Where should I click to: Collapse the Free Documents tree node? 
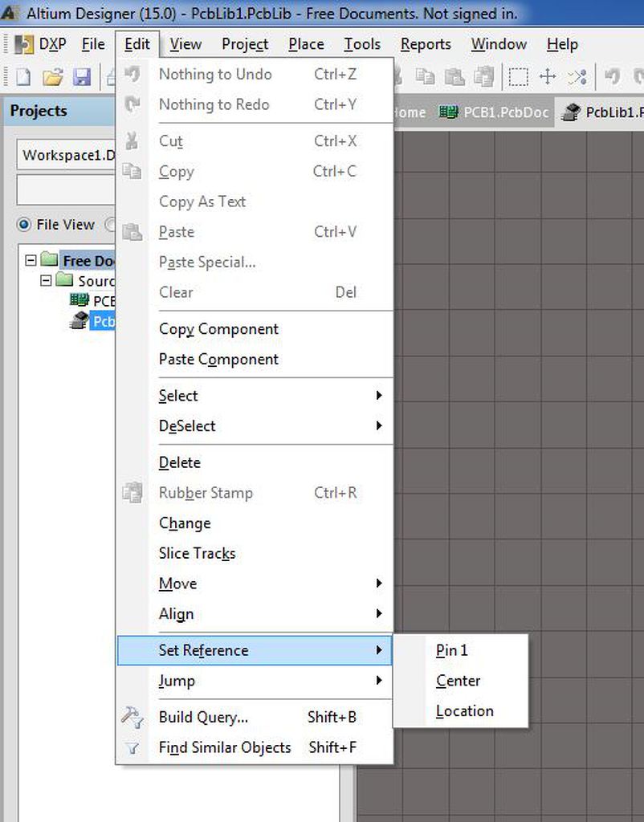click(x=31, y=260)
